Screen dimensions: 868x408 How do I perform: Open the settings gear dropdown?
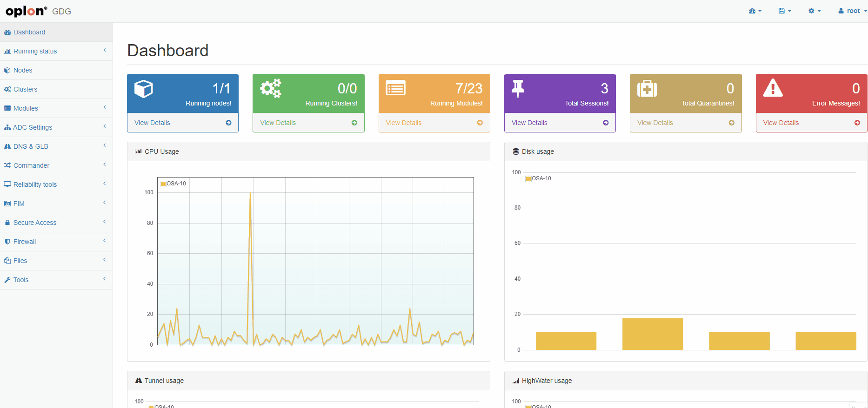click(x=815, y=11)
